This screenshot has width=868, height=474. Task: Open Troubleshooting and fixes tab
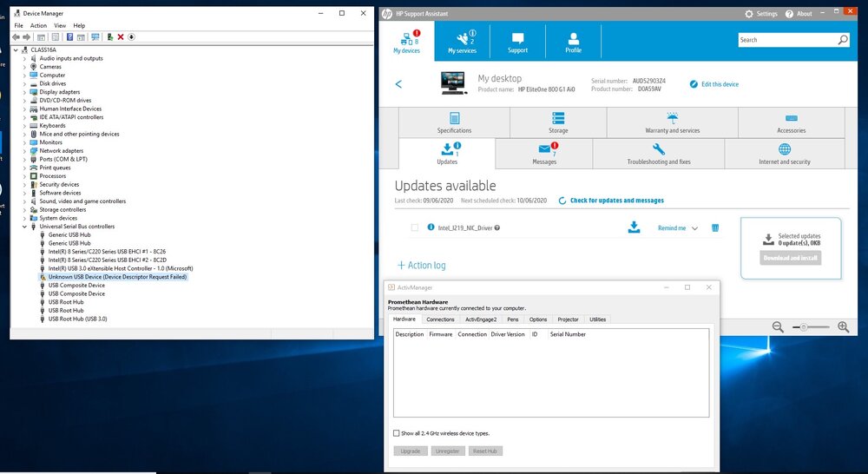pos(659,154)
